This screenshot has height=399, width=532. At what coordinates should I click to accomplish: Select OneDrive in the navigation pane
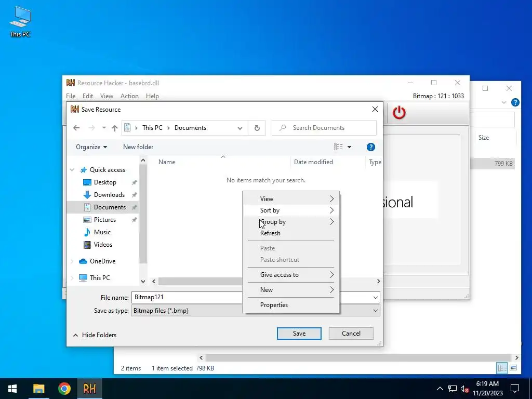pos(102,261)
